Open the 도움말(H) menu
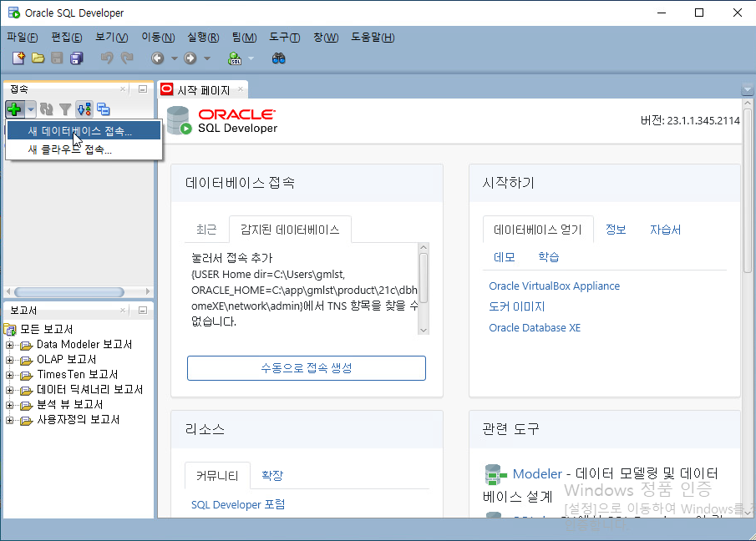The height and width of the screenshot is (541, 756). (x=373, y=37)
